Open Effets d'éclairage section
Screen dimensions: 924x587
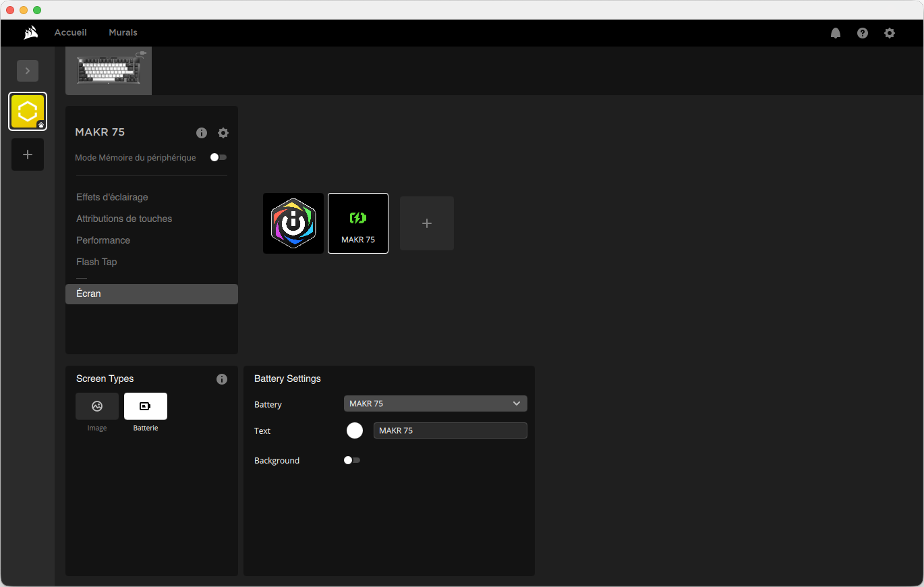click(112, 197)
